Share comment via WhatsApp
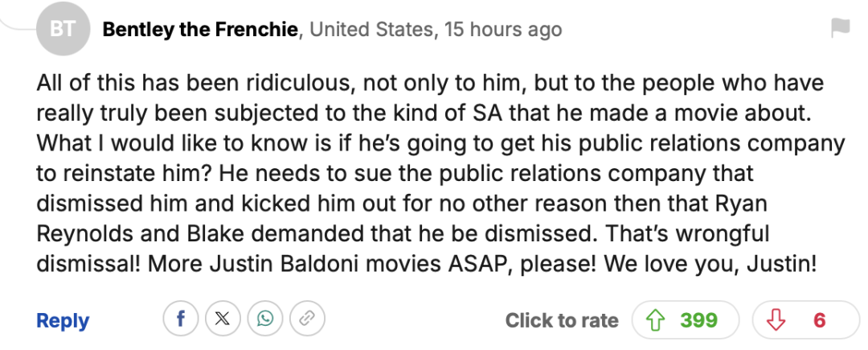 264,319
